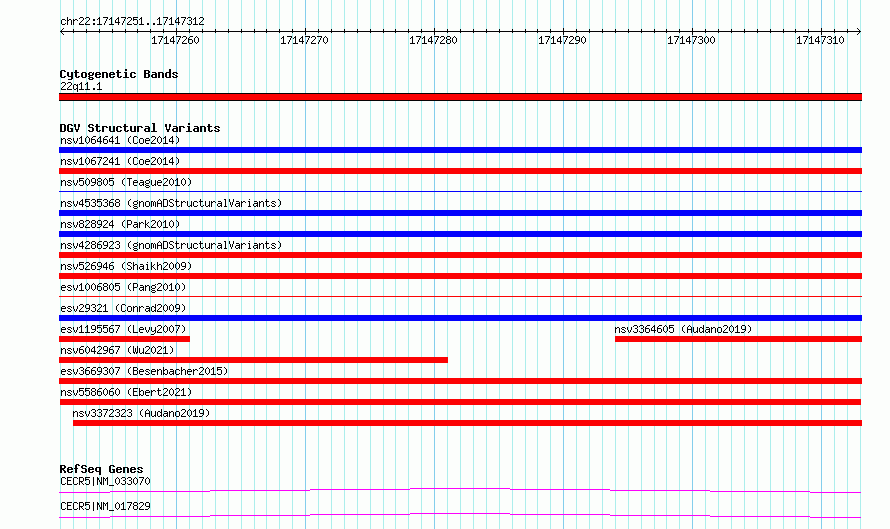890x529 pixels.
Task: Open variant nsv3372323 (Audano2019) label
Action: click(141, 413)
